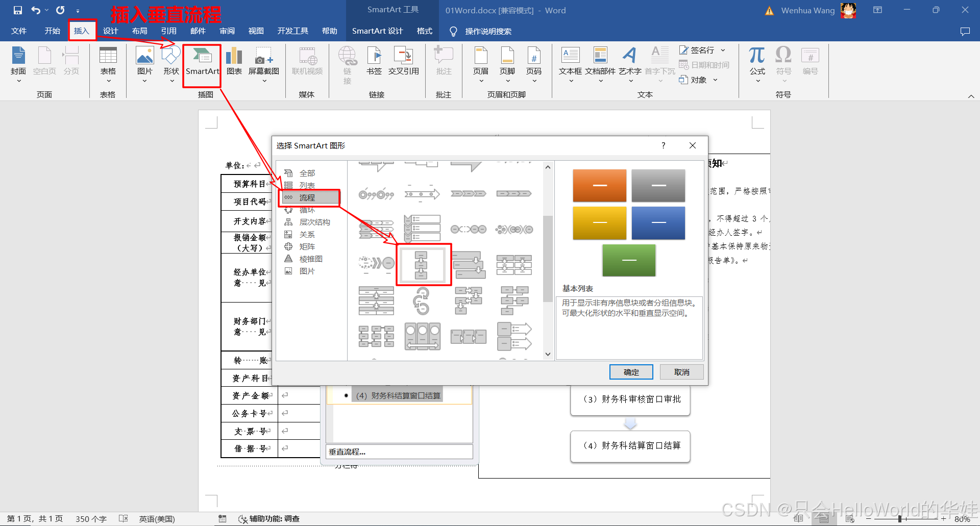Click 确定 to confirm SmartArt selection
Image resolution: width=980 pixels, height=526 pixels.
coord(631,372)
